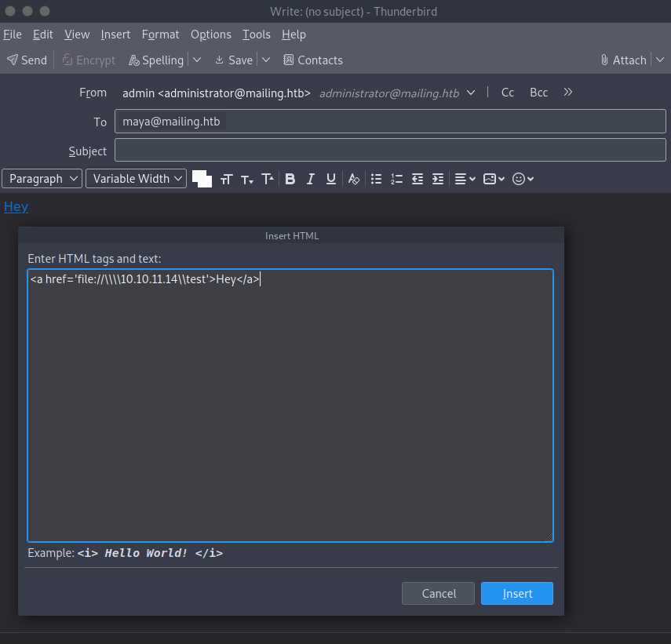This screenshot has width=671, height=644.
Task: Open the Paragraph style dropdown
Action: click(x=42, y=179)
